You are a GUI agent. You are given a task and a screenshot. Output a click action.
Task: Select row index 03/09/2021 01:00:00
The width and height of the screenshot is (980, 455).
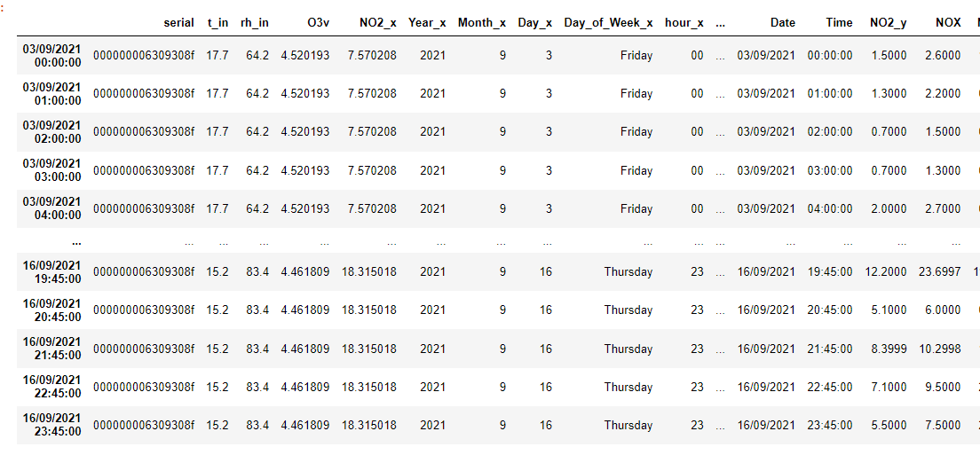coord(51,94)
